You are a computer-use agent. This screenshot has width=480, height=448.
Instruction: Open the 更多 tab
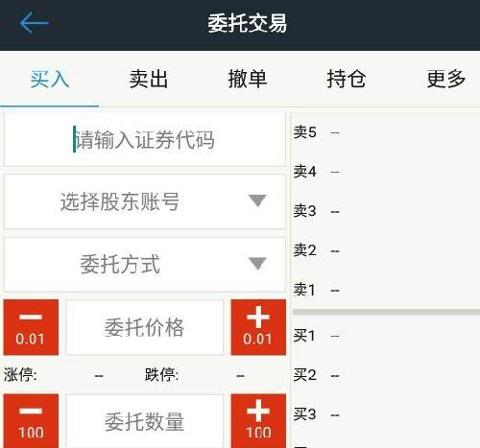(x=445, y=79)
